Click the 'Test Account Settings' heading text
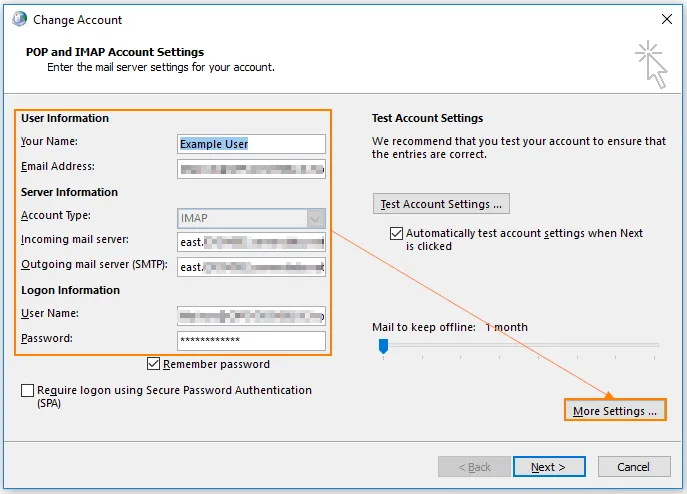This screenshot has height=494, width=687. (428, 118)
